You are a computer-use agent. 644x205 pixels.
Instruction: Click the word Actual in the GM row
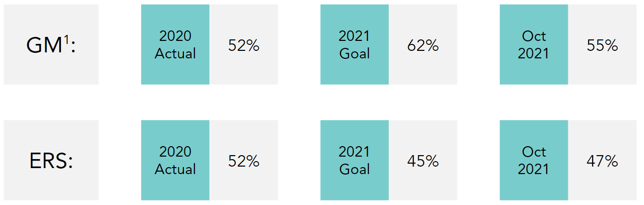point(175,53)
